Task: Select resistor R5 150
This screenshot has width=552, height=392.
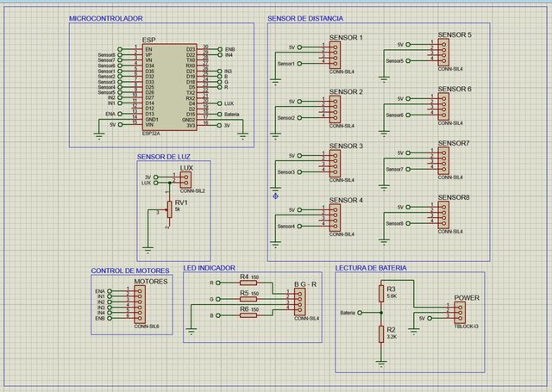Action: 248,299
